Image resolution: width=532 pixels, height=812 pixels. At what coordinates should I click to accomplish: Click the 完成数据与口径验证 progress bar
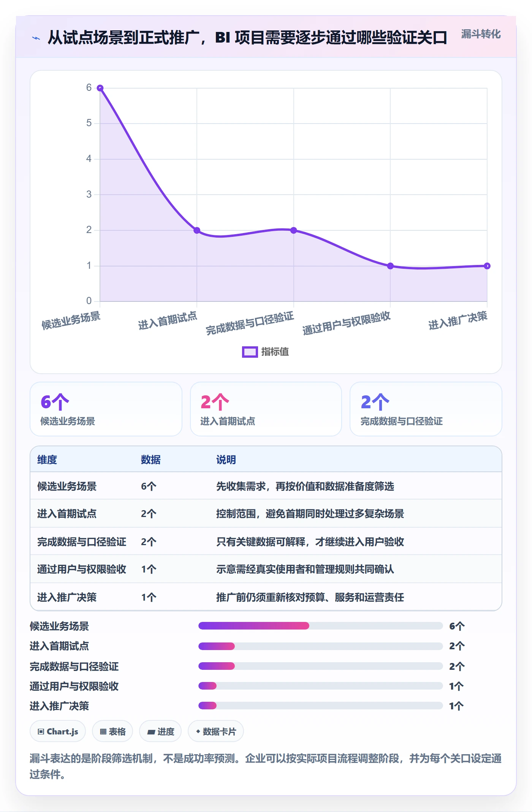pos(321,666)
